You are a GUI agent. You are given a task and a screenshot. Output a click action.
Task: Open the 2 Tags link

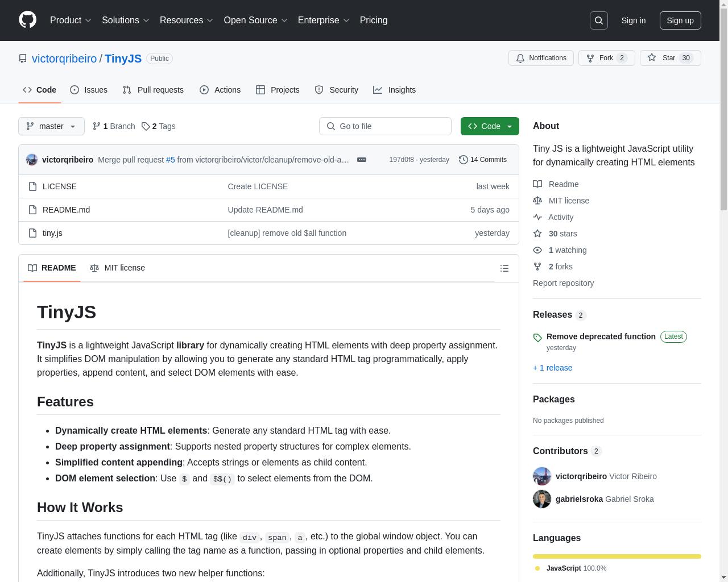159,126
